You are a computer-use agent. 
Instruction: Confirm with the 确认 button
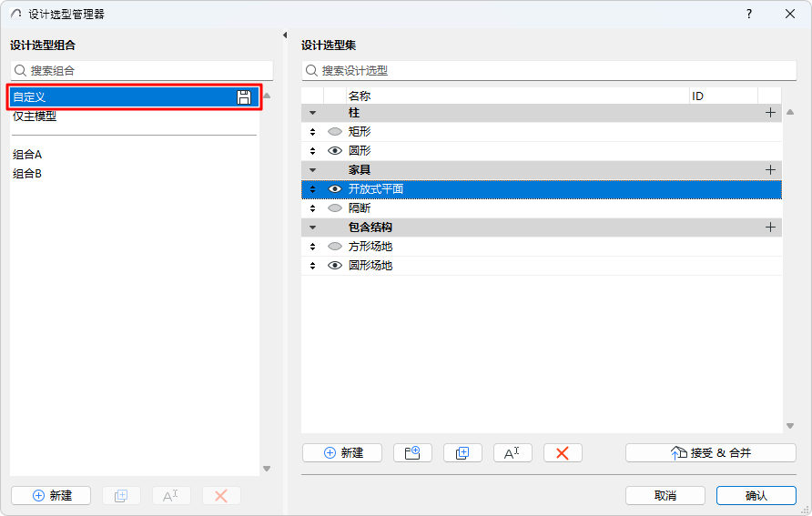point(756,496)
